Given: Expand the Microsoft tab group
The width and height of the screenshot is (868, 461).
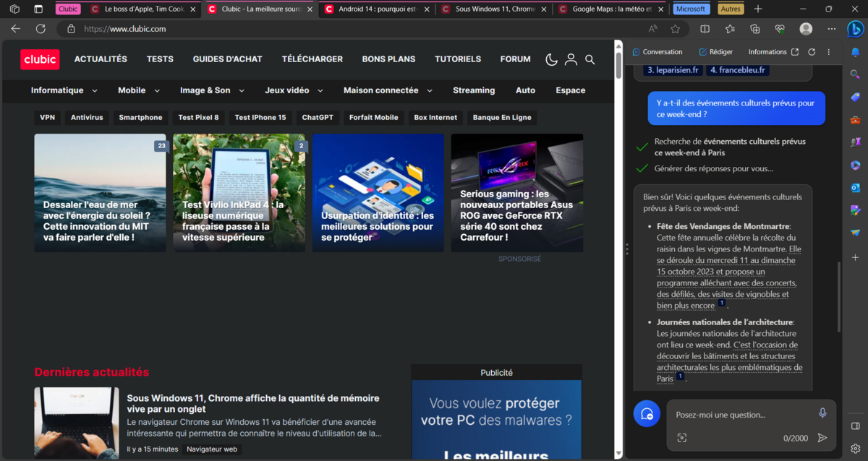Looking at the screenshot, I should click(691, 9).
